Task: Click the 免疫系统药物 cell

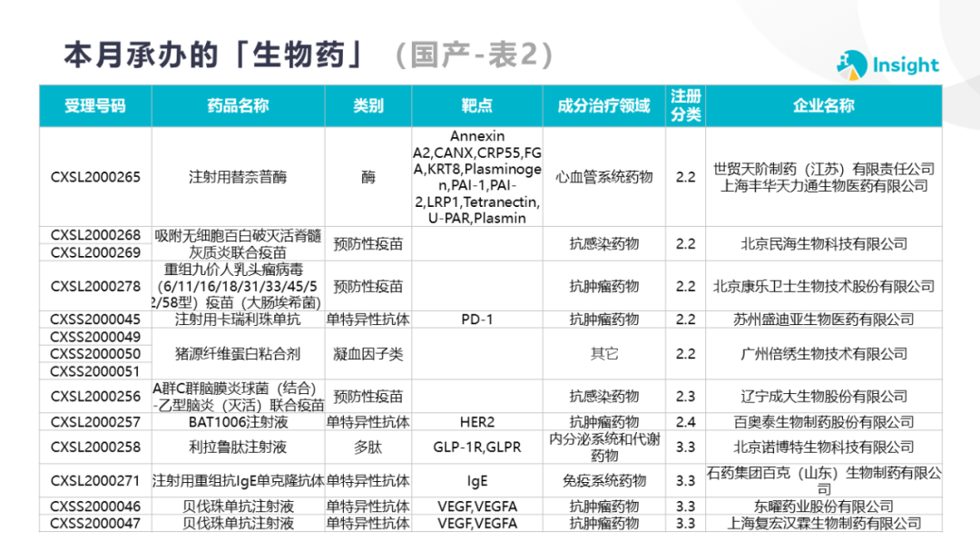Action: coord(603,481)
